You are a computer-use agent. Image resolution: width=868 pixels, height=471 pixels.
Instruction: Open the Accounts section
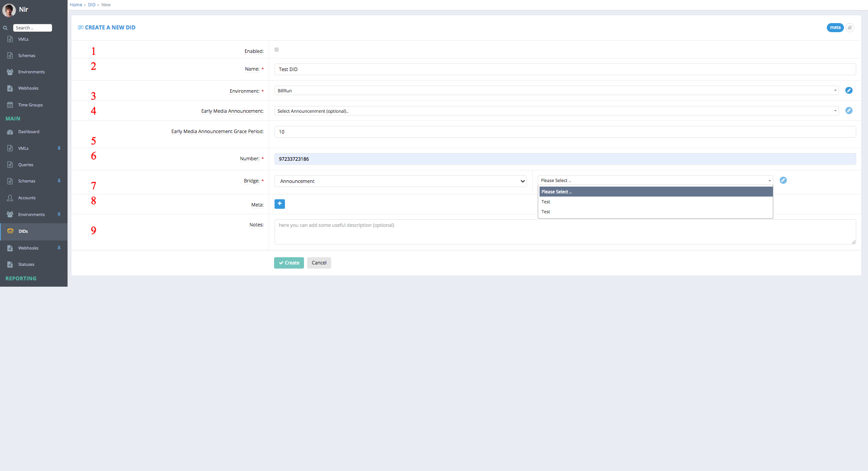[26, 197]
